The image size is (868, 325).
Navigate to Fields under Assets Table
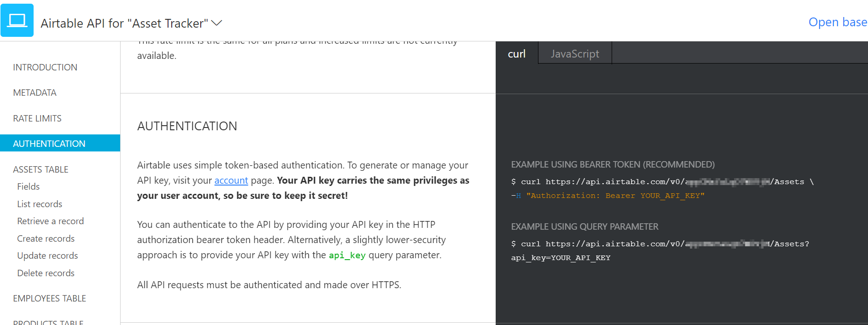(29, 186)
